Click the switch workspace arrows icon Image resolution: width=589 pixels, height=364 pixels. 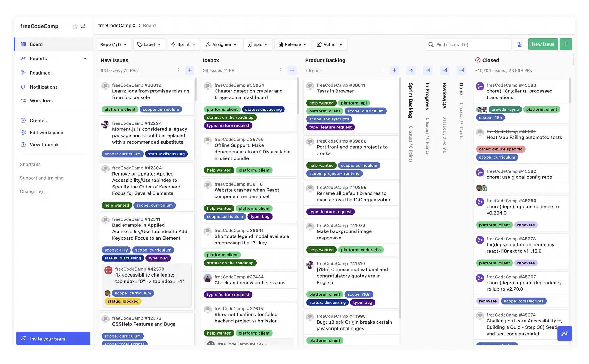[x=83, y=27]
